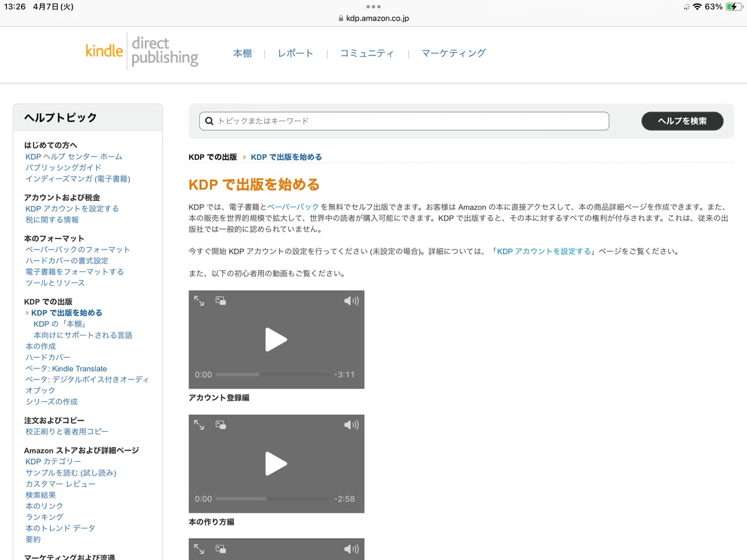The image size is (747, 560).
Task: Open the マーケティング menu item
Action: coord(453,54)
